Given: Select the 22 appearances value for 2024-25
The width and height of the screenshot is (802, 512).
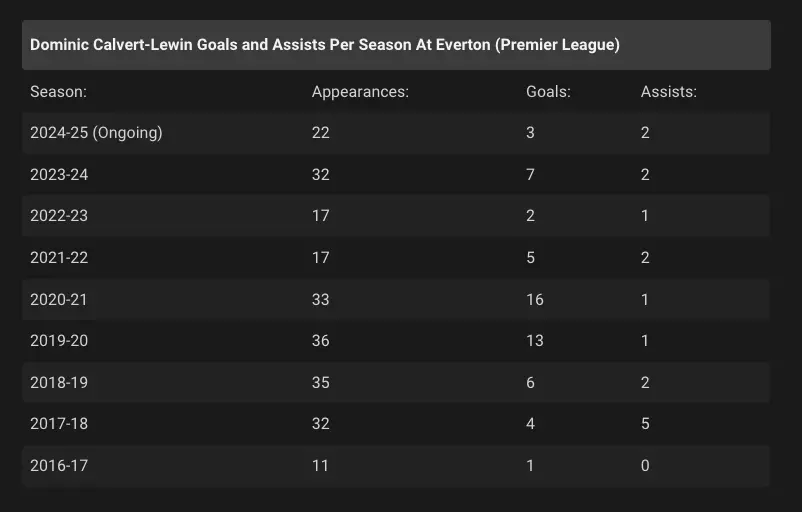Looking at the screenshot, I should point(321,133).
